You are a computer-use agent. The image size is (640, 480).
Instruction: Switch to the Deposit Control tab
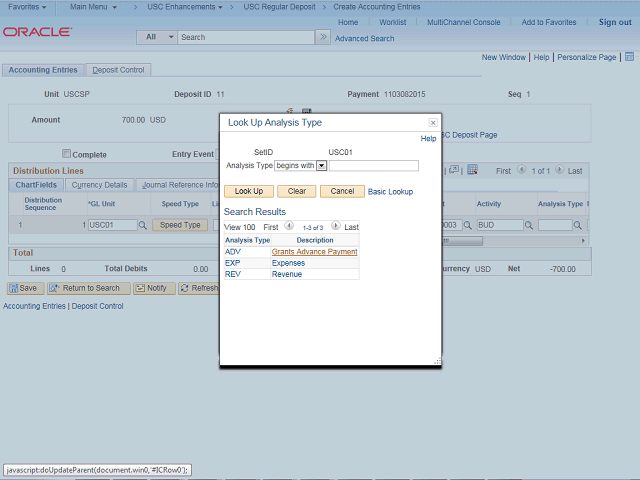pyautogui.click(x=118, y=70)
